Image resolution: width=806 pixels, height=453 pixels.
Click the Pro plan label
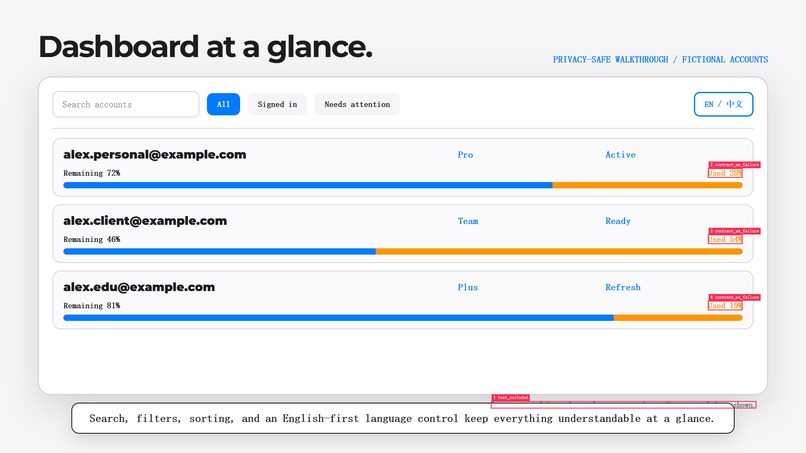coord(465,155)
